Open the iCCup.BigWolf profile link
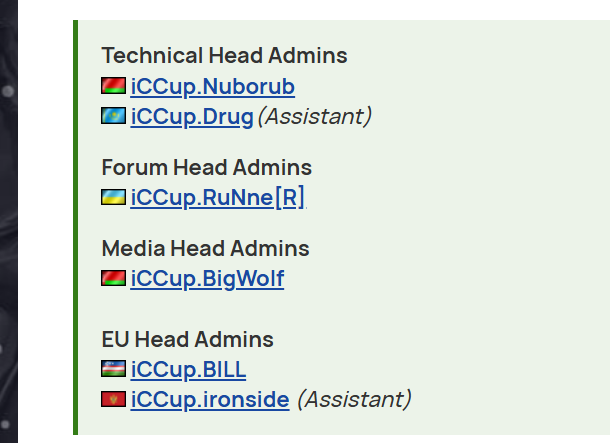 [x=207, y=279]
